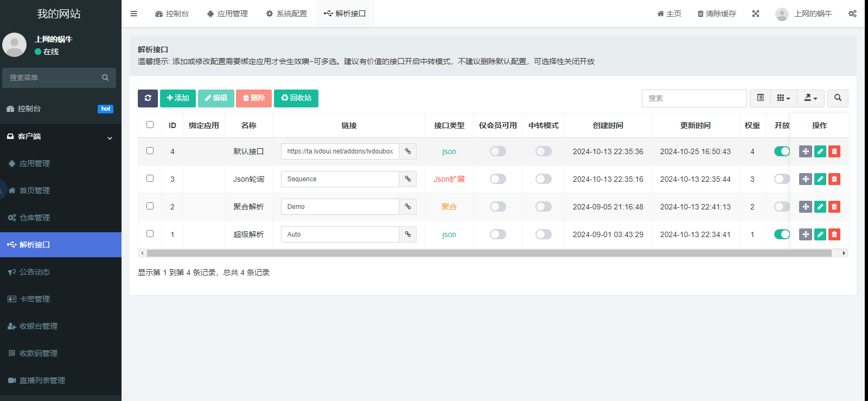The width and height of the screenshot is (868, 401).
Task: Check the checkbox for ID 3 row
Action: [150, 179]
